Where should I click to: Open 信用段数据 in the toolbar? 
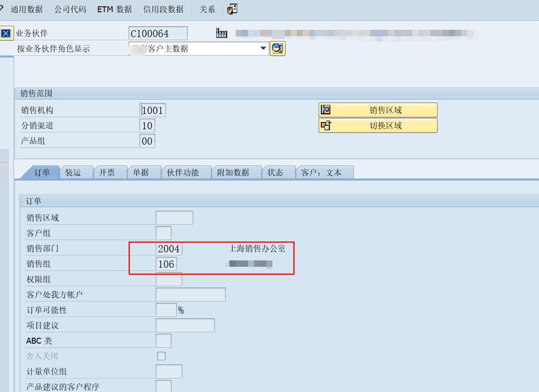pyautogui.click(x=163, y=9)
